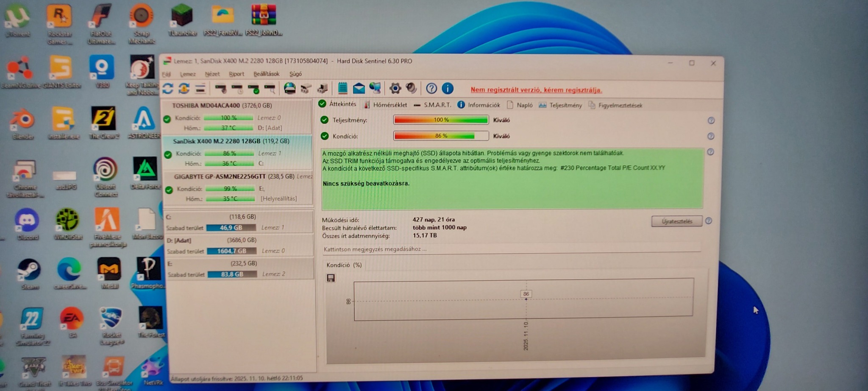The width and height of the screenshot is (868, 391).
Task: Click the disk list lines toolbar icon
Action: (200, 88)
